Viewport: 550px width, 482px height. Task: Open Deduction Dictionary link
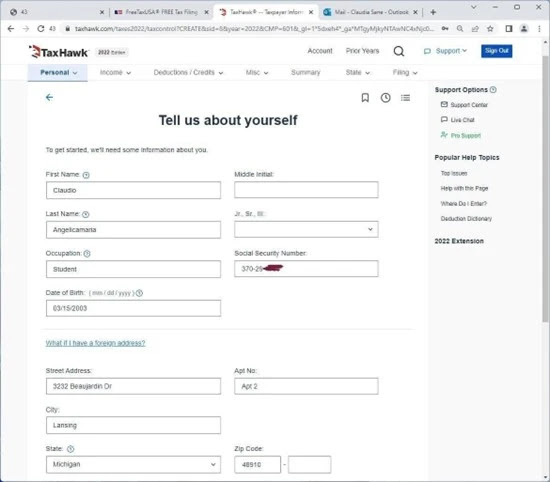pos(466,219)
